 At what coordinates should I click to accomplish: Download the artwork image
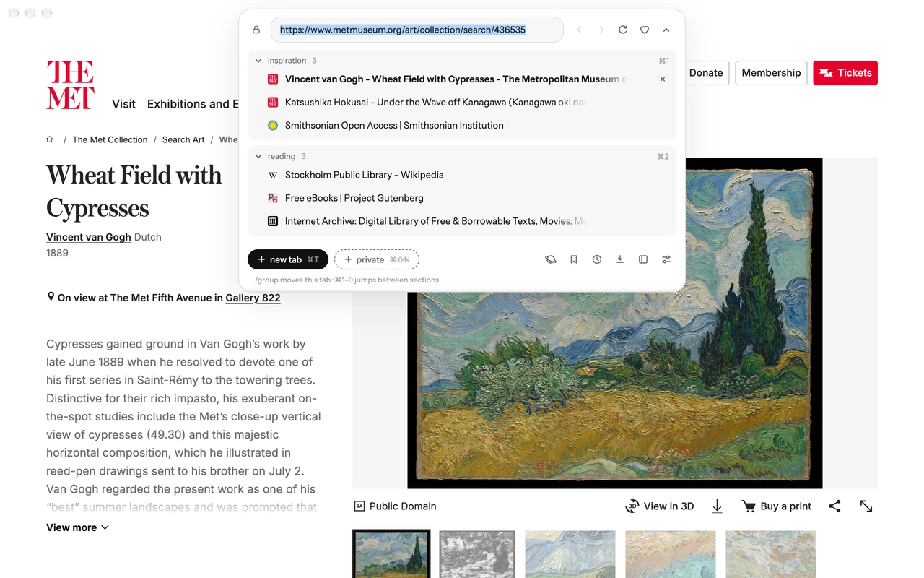tap(717, 506)
